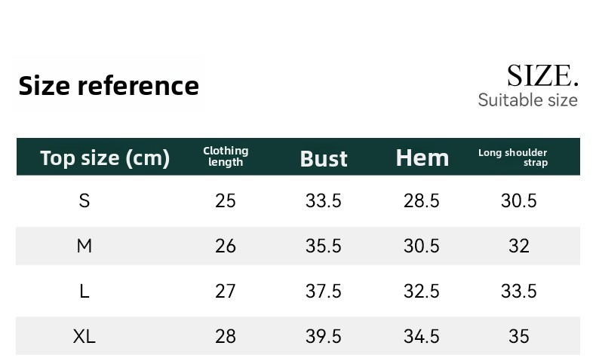Viewport: 596px width, 364px height.
Task: Click the 'Suitable size' subtitle
Action: click(528, 100)
